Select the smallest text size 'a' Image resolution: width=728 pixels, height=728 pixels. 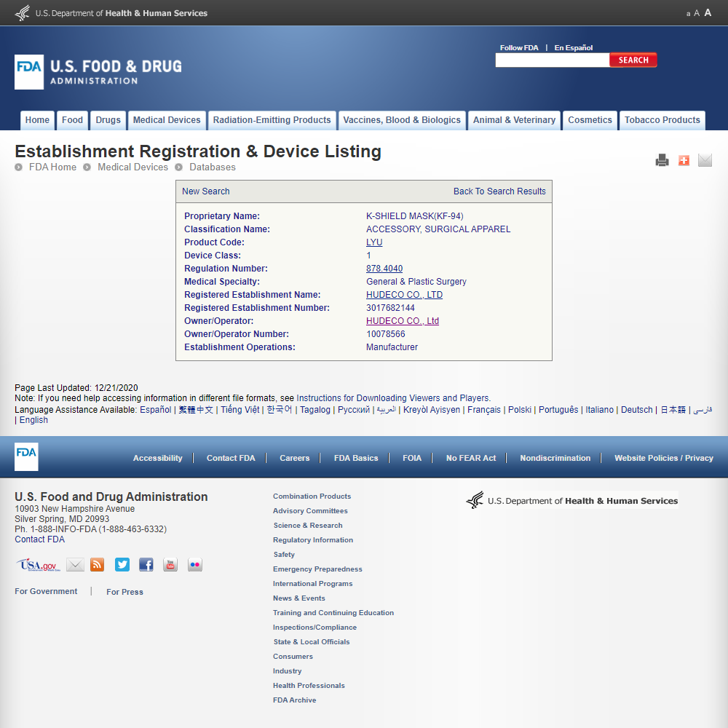click(688, 14)
